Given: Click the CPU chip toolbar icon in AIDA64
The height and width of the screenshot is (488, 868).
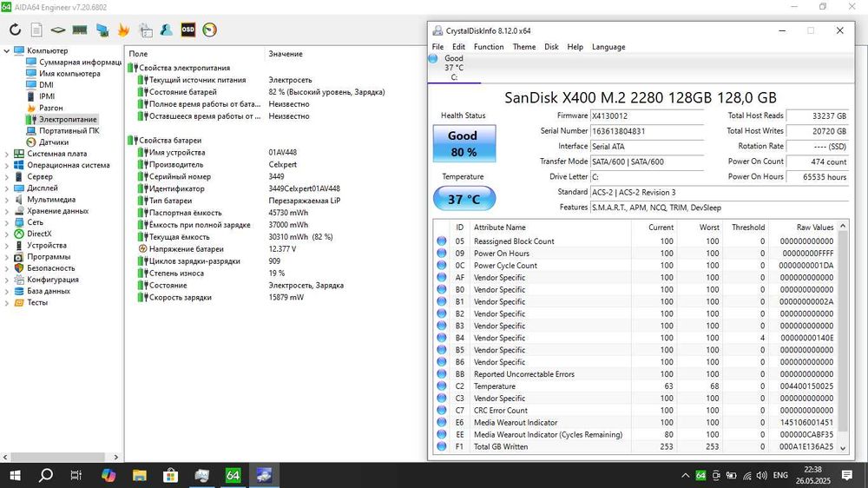Looking at the screenshot, I should [57, 30].
